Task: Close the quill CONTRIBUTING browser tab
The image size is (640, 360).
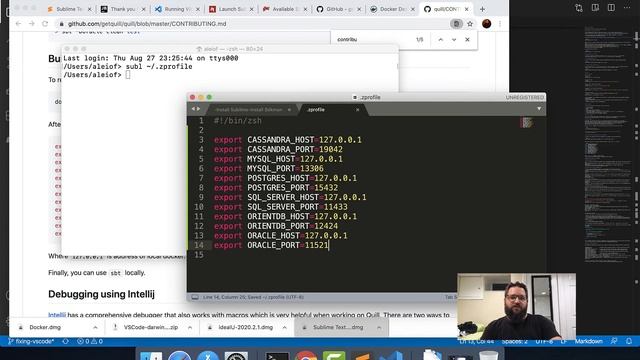Action: click(x=467, y=9)
